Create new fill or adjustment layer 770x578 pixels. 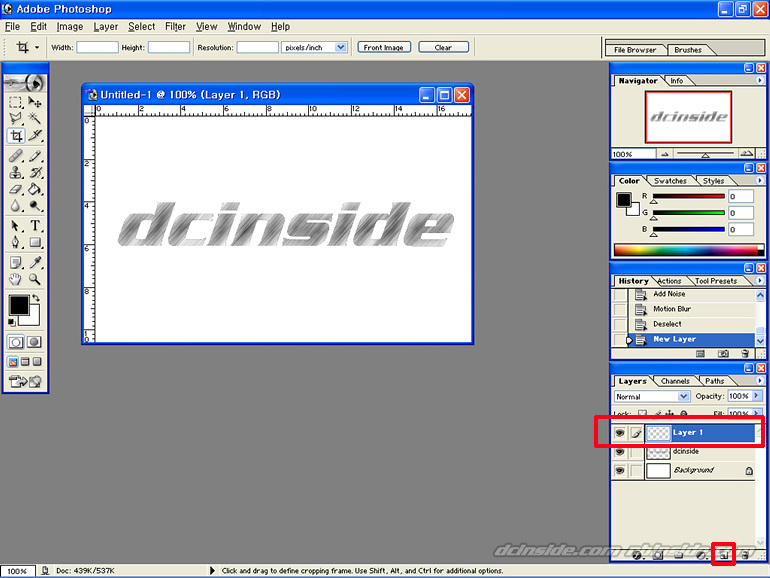701,555
